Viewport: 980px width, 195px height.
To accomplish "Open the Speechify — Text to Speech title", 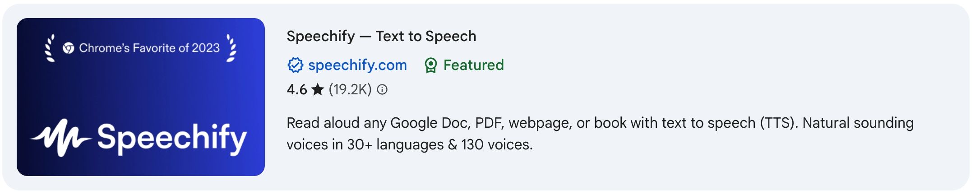I will (381, 36).
